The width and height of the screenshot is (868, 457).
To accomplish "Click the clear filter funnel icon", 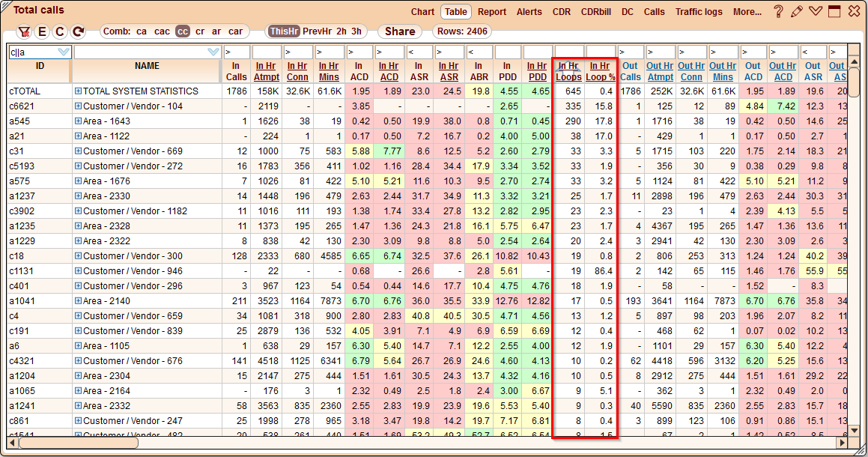I will click(x=24, y=32).
